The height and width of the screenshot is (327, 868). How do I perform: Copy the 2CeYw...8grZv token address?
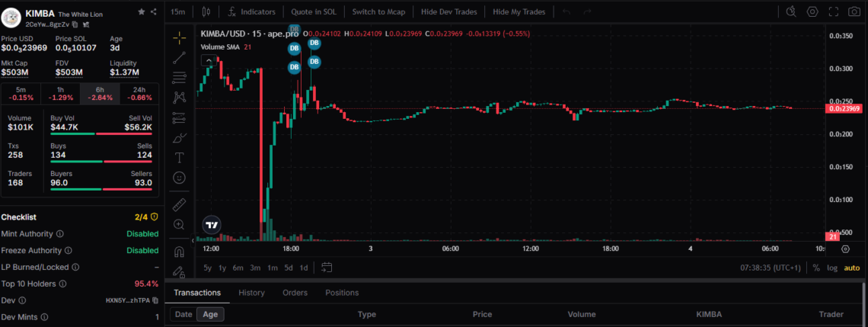[x=75, y=24]
